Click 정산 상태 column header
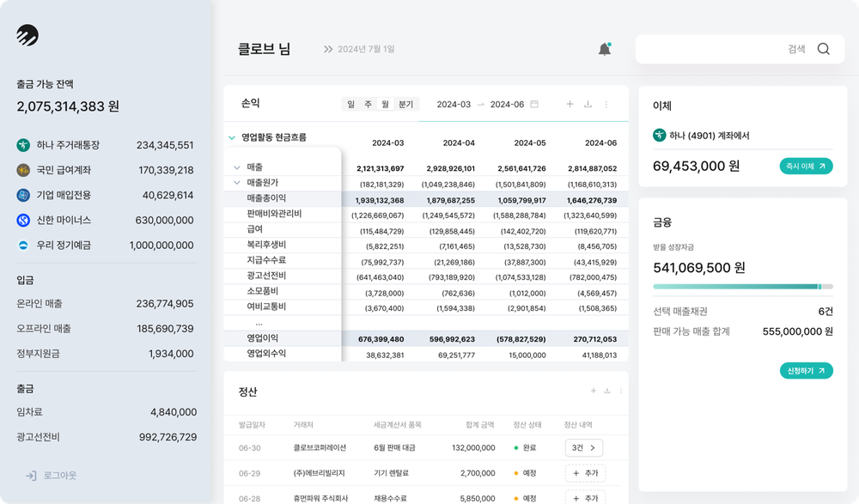 coord(527,424)
